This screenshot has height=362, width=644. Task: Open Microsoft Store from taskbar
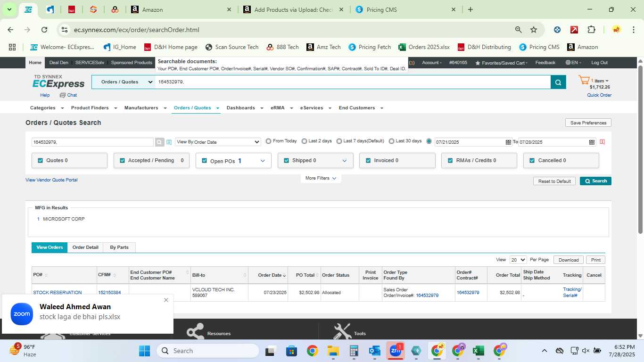[291, 351]
